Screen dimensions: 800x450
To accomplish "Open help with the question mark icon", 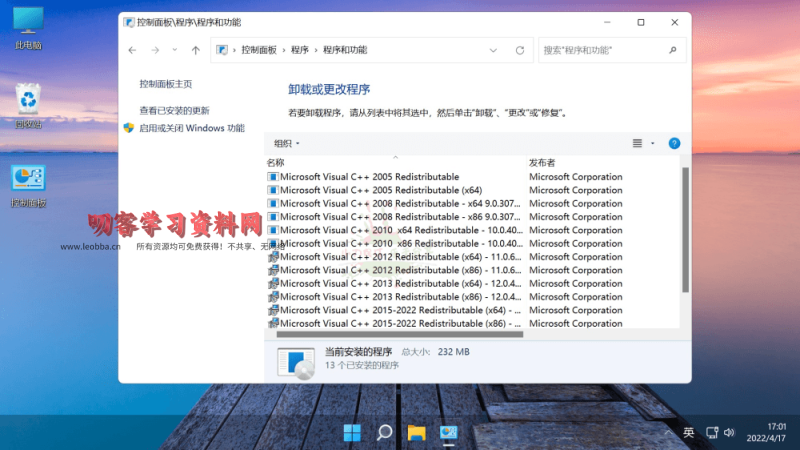I will click(x=674, y=143).
